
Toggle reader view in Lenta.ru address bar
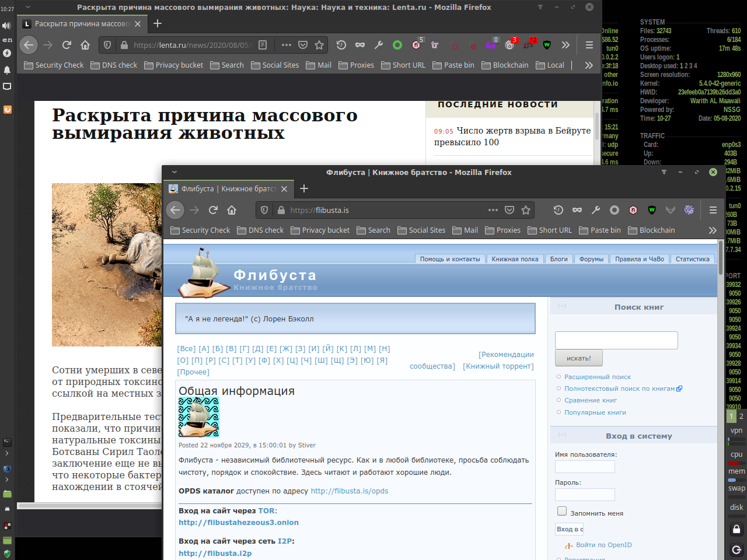[263, 45]
